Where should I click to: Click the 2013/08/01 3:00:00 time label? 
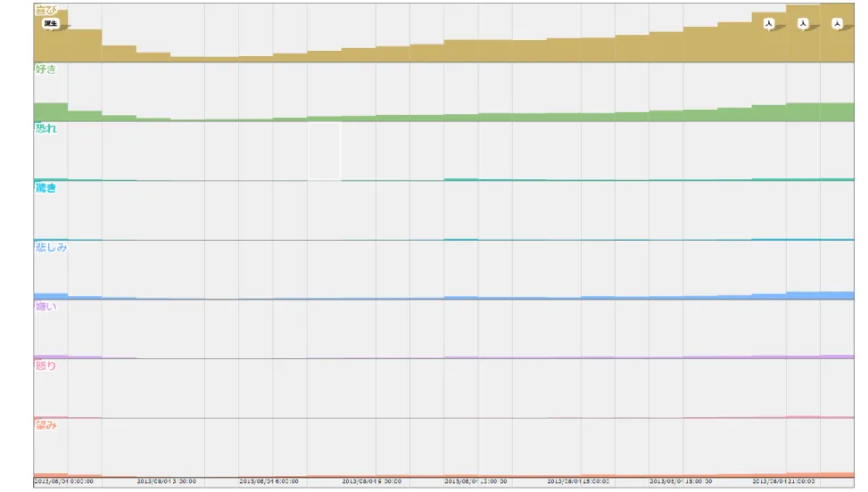click(166, 481)
